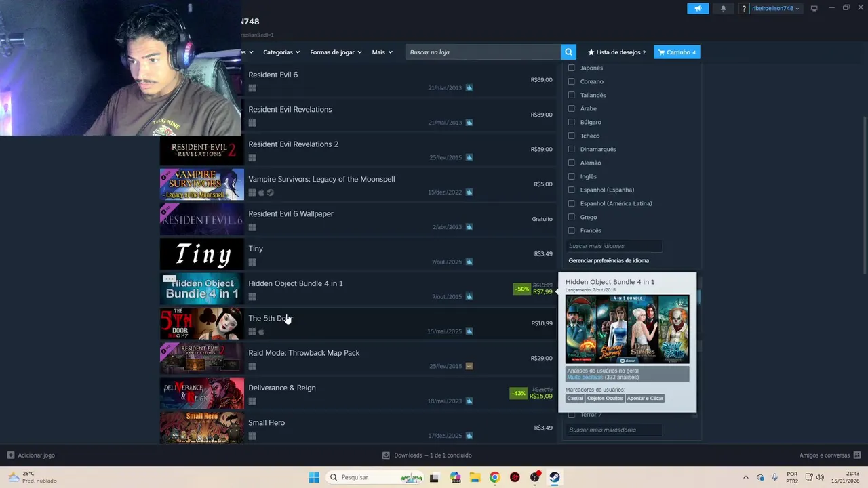
Task: Click Steam icon in the taskbar
Action: 555,477
